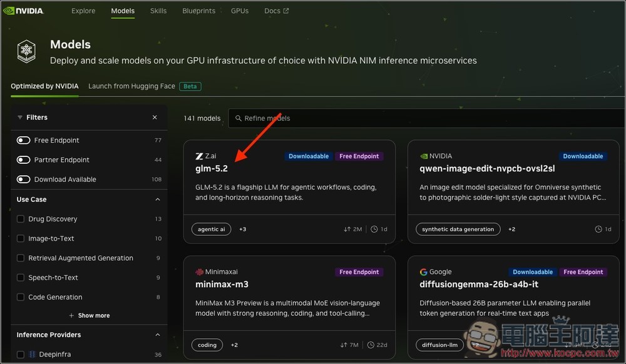Click the Minimaxai publisher logo icon

coord(199,272)
